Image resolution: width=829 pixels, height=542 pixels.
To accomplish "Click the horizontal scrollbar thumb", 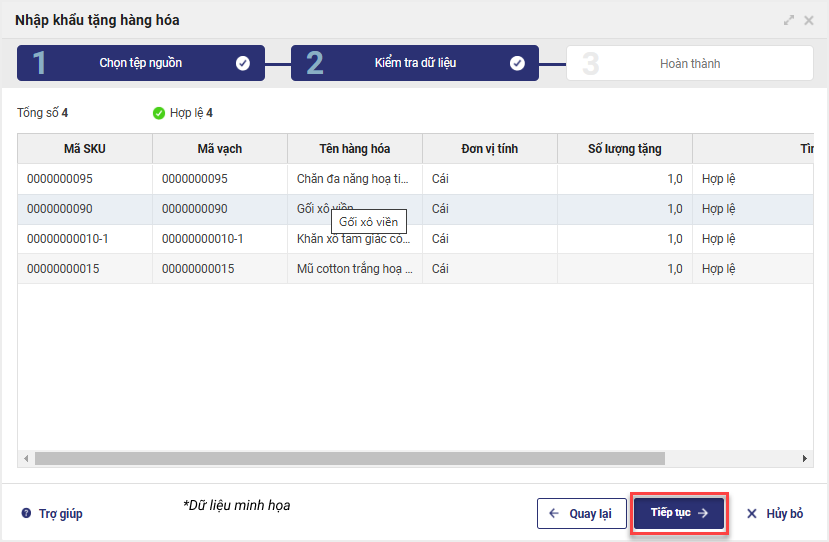I will [x=349, y=458].
